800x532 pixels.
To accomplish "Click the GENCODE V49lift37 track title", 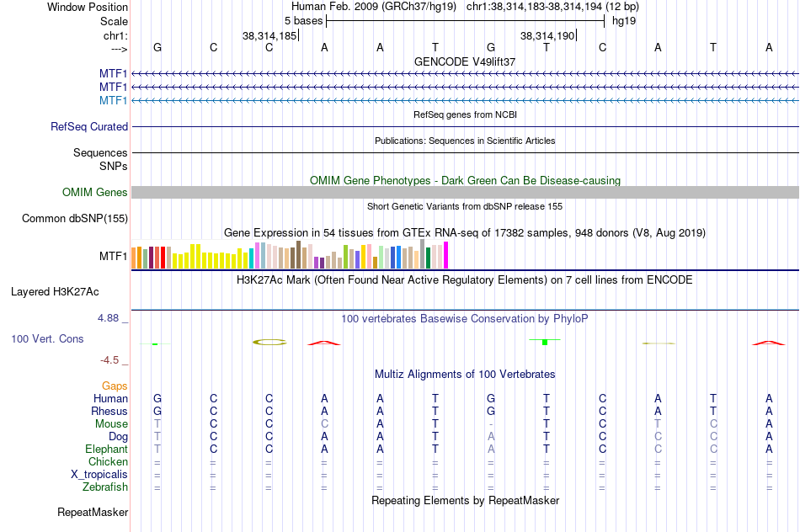I will 465,61.
